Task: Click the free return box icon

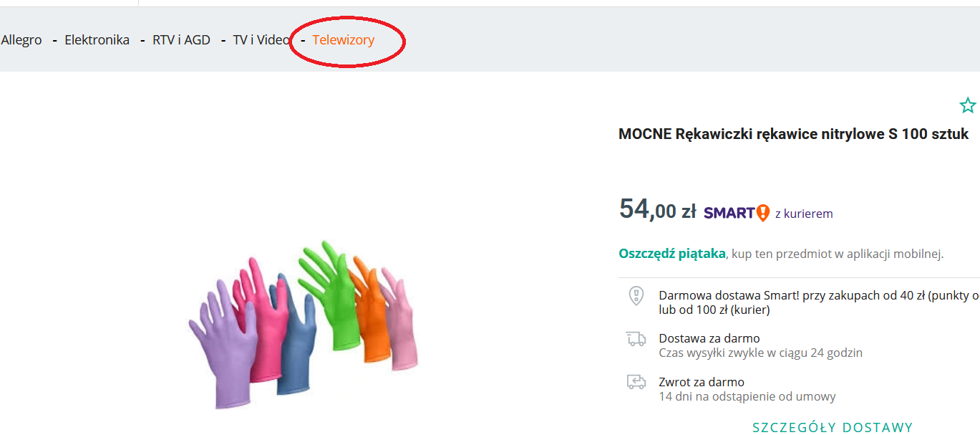Action: 636,382
